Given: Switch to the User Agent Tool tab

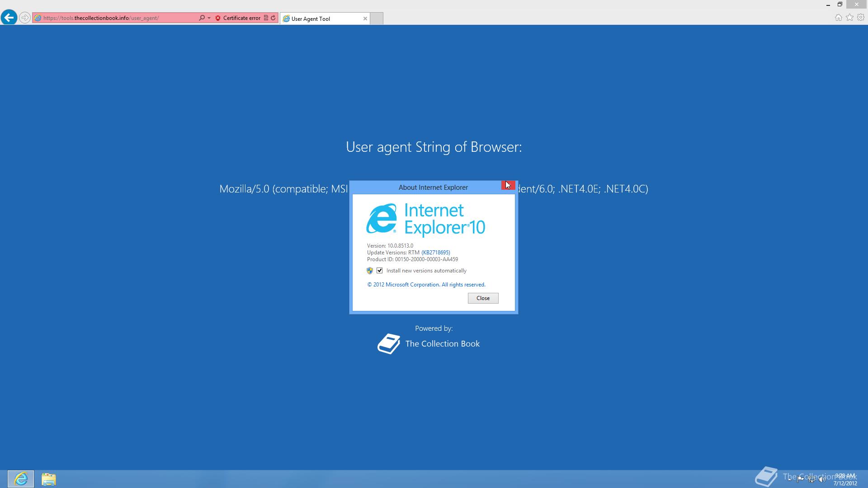Looking at the screenshot, I should point(325,19).
